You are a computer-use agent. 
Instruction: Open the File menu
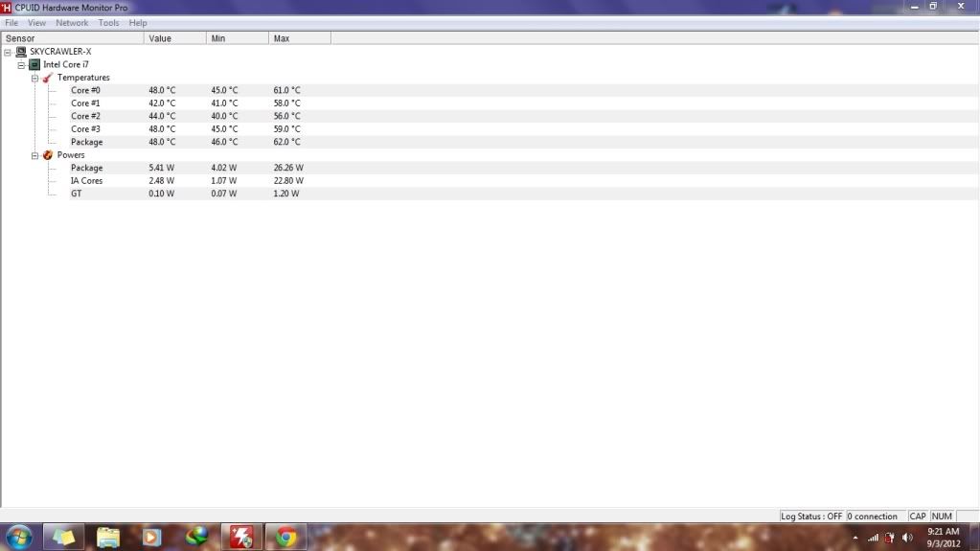[x=11, y=23]
